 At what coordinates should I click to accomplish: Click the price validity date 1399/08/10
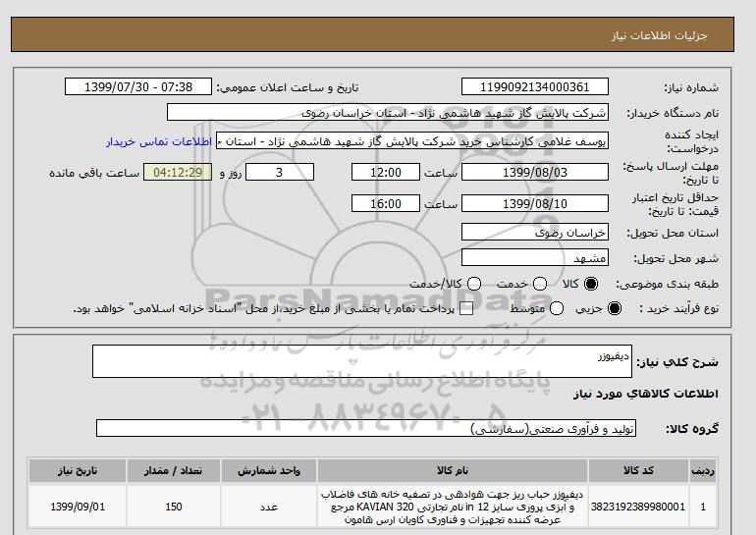tap(535, 203)
